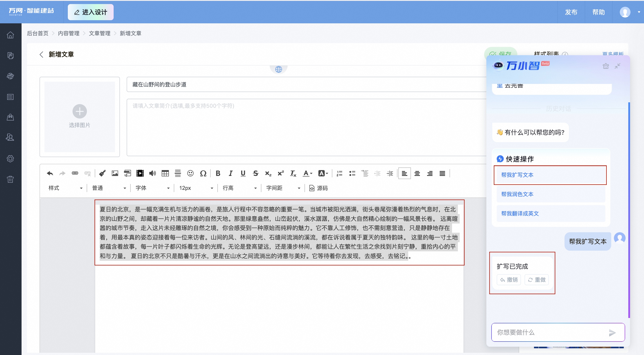The image size is (644, 355).
Task: Open 帮助 in the top bar
Action: click(598, 12)
